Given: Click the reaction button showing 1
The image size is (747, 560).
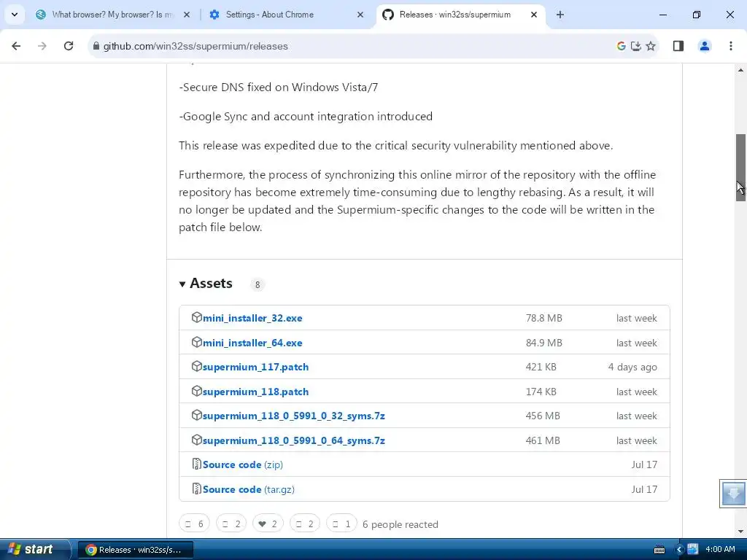Looking at the screenshot, I should pos(341,524).
